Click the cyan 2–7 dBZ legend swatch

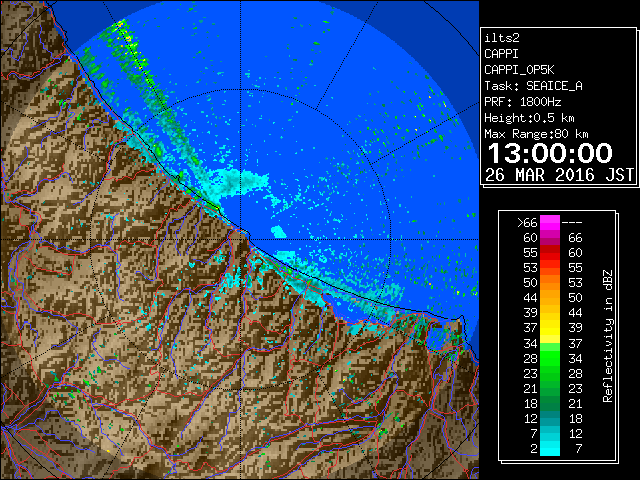[550, 448]
